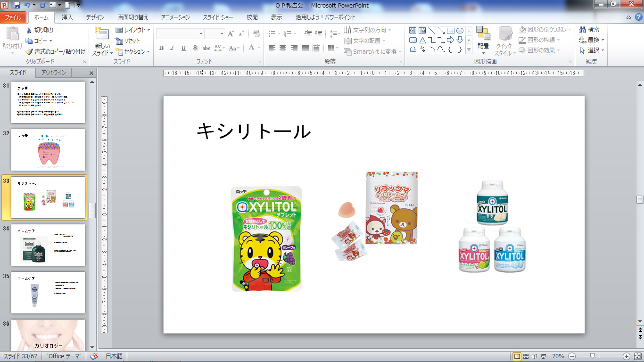644x362 pixels.
Task: Toggle underline formatting (U)
Action: [183, 48]
